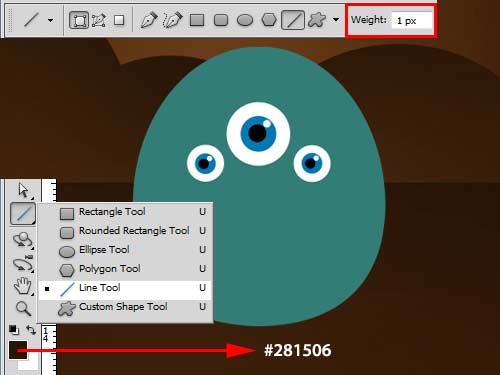Choose the Rounded Rectangle shape in options bar
Viewport: 500px width, 375px height.
(221, 20)
